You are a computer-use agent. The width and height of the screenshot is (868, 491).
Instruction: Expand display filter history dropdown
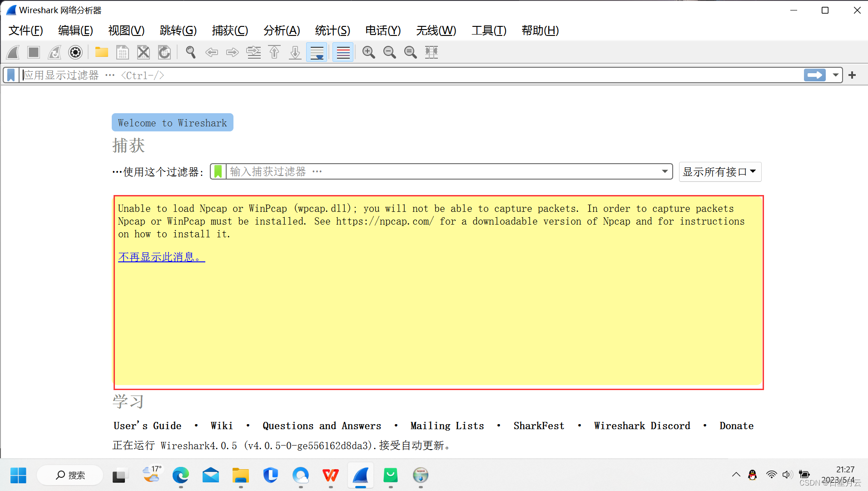coord(835,75)
